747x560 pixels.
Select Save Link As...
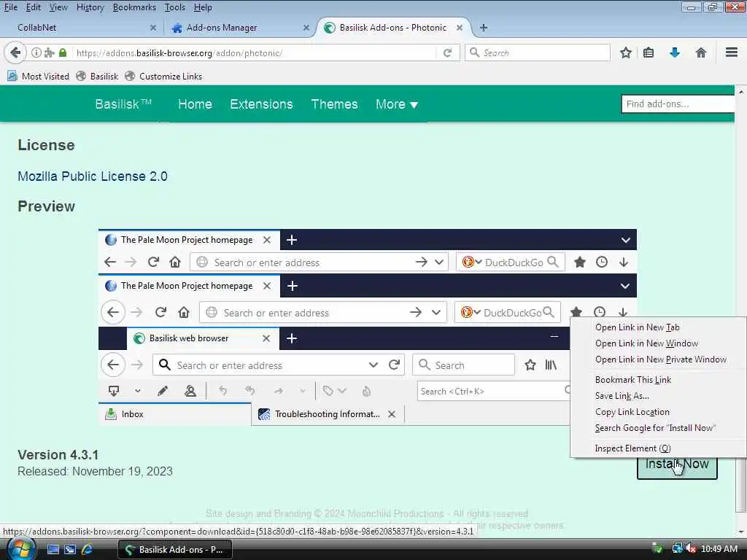tap(659, 396)
